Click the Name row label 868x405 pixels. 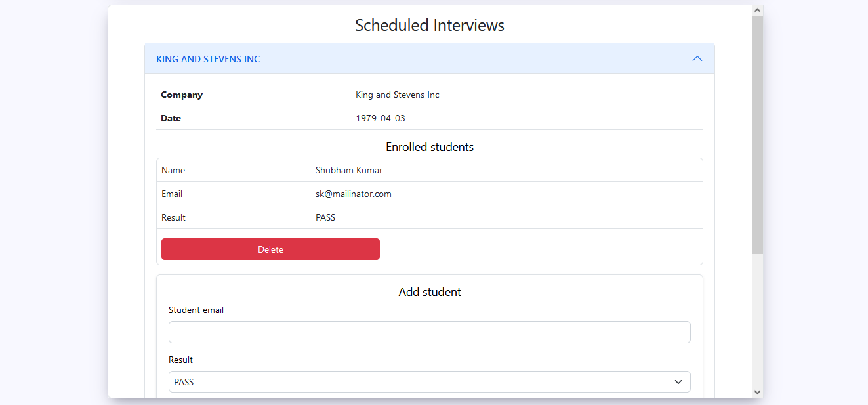click(x=173, y=170)
